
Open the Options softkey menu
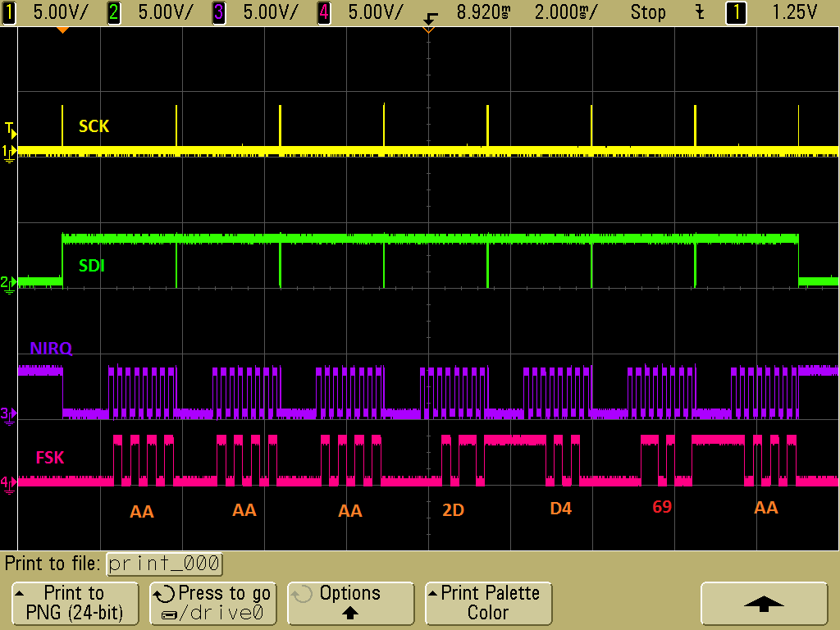tap(350, 603)
